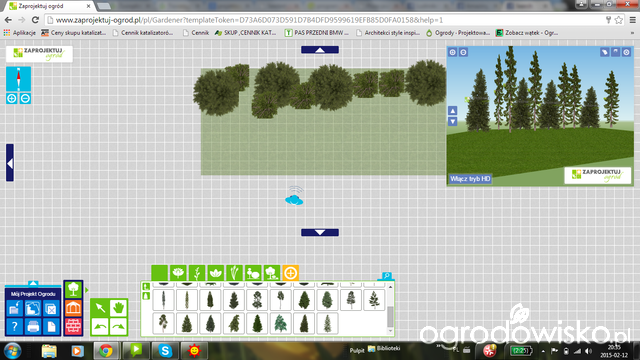Open the help question mark icon

[x=14, y=327]
